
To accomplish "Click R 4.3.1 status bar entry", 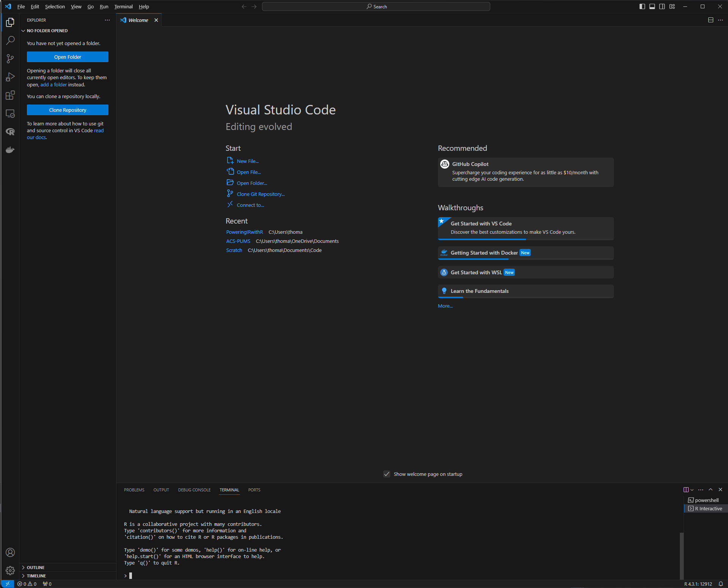I will [x=698, y=584].
